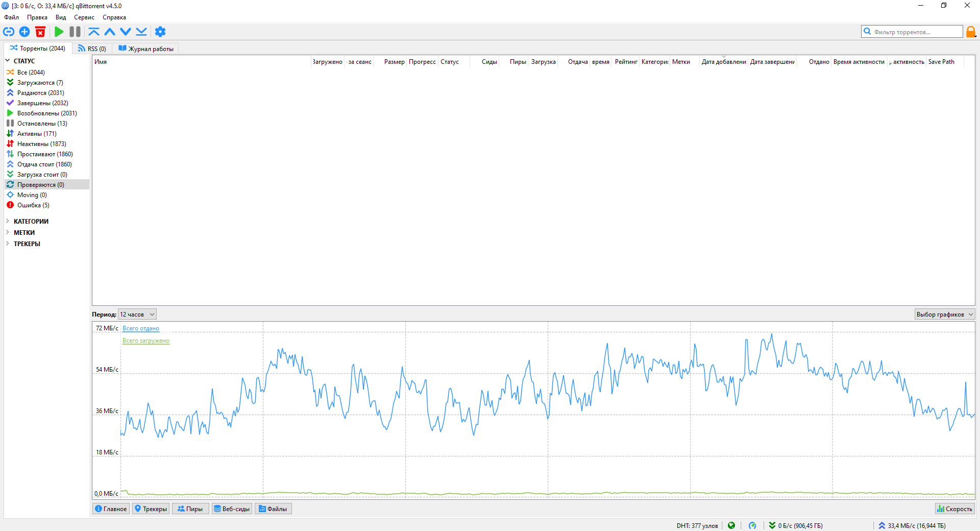980x531 pixels.
Task: Click the add torrent file plus icon
Action: pos(24,32)
